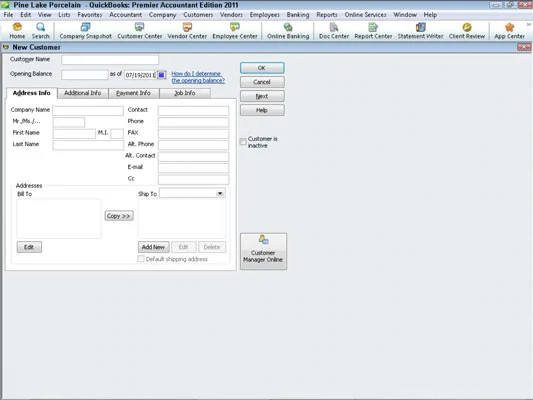Open Company Snapshot
Viewport: 533px width, 400px height.
coord(85,31)
